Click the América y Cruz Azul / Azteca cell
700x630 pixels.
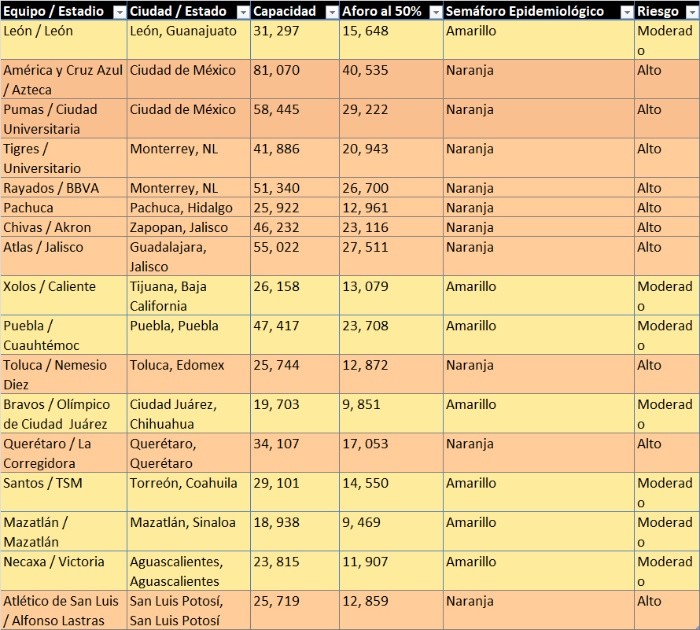(x=63, y=80)
